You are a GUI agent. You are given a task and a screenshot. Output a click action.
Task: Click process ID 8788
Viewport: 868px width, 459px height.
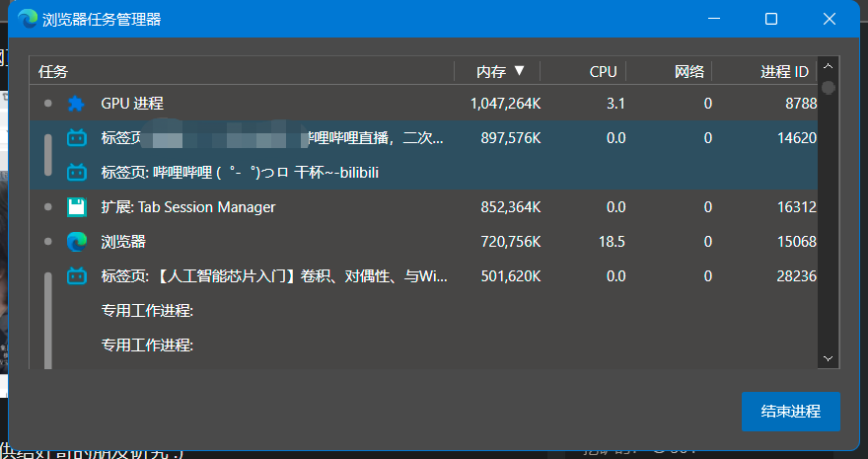tap(801, 104)
